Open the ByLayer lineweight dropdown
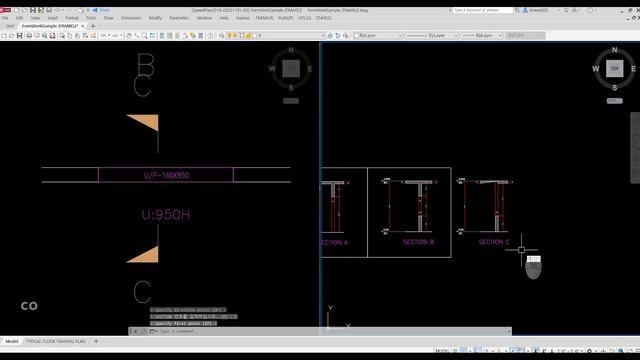This screenshot has height=360, width=640. tap(482, 36)
